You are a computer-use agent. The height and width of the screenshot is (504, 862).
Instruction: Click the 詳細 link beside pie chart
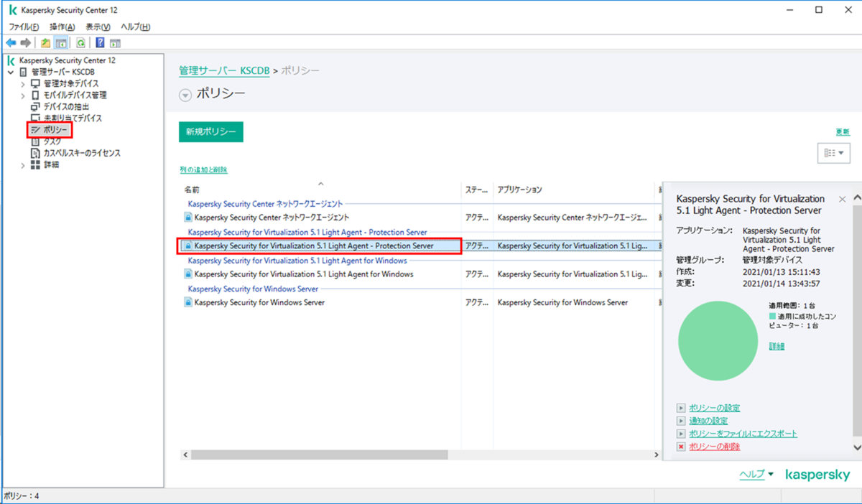[777, 346]
